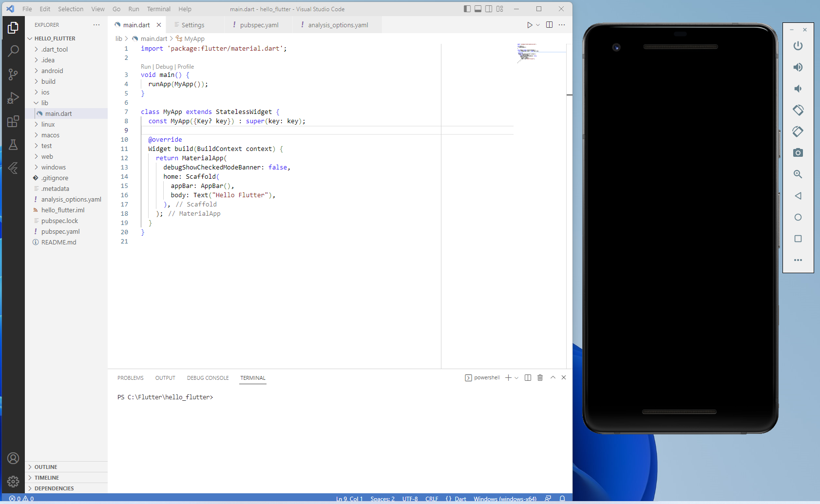The height and width of the screenshot is (504, 820).
Task: Open the Explorer view in activity bar
Action: [x=13, y=28]
